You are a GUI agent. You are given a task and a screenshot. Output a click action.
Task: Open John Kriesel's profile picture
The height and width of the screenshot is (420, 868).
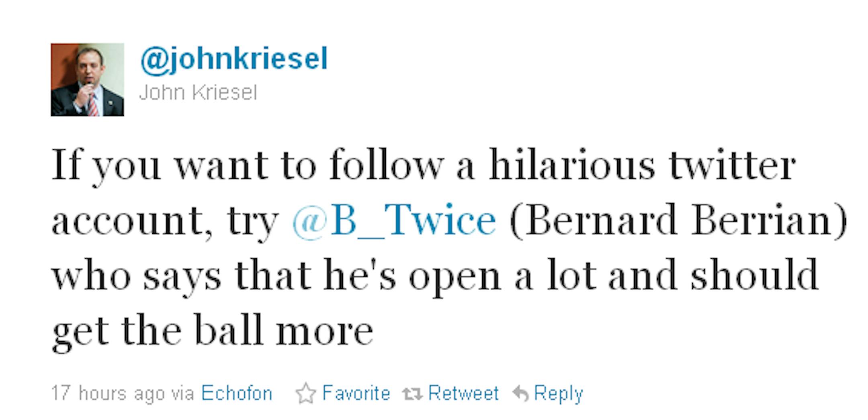click(x=87, y=80)
